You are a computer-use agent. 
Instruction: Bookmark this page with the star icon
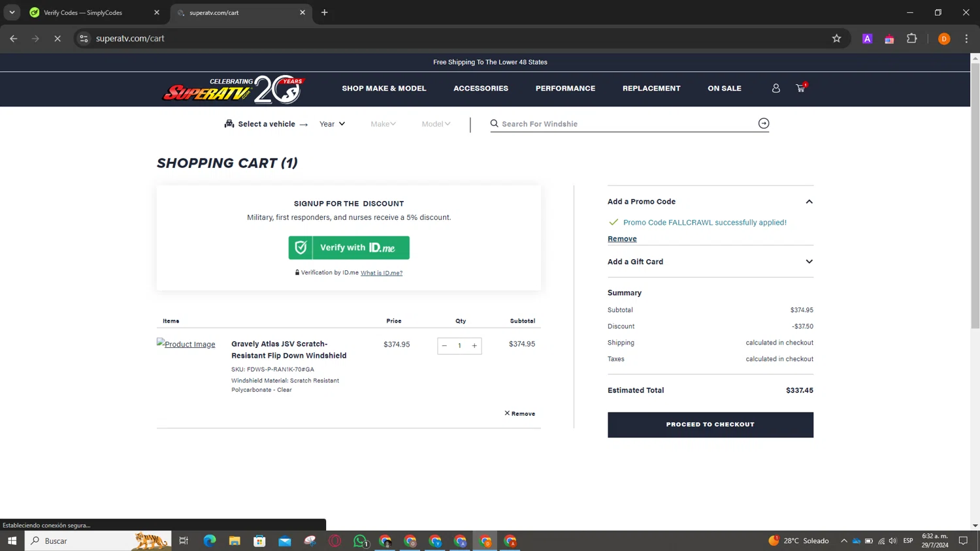[x=836, y=39]
